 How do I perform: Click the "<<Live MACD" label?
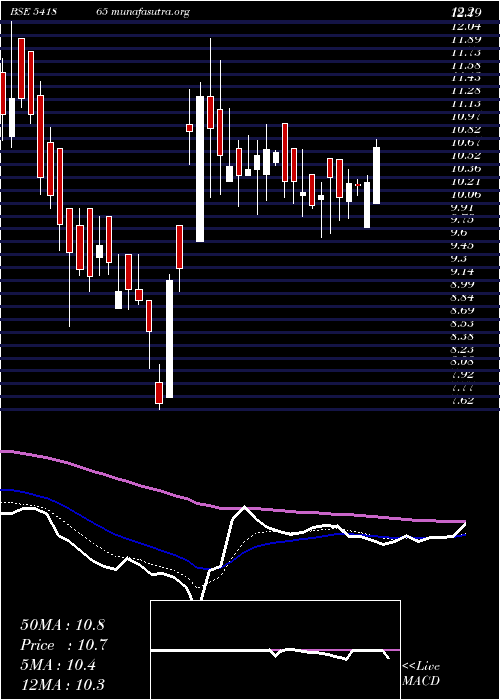421,674
